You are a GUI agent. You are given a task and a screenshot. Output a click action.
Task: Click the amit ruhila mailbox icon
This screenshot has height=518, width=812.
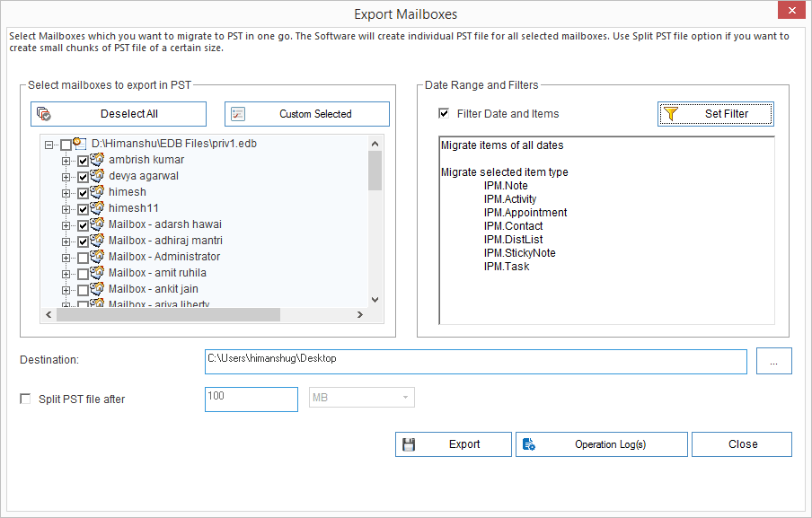tap(97, 273)
